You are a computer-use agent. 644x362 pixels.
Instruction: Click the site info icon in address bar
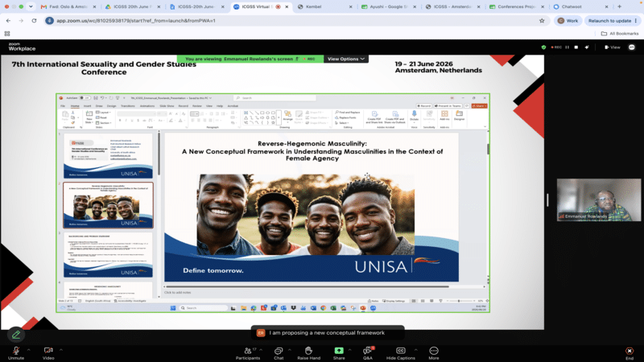click(49, 21)
